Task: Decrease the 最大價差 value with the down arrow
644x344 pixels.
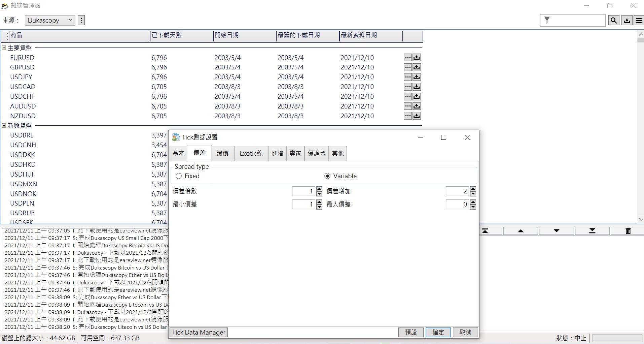Action: (x=473, y=207)
